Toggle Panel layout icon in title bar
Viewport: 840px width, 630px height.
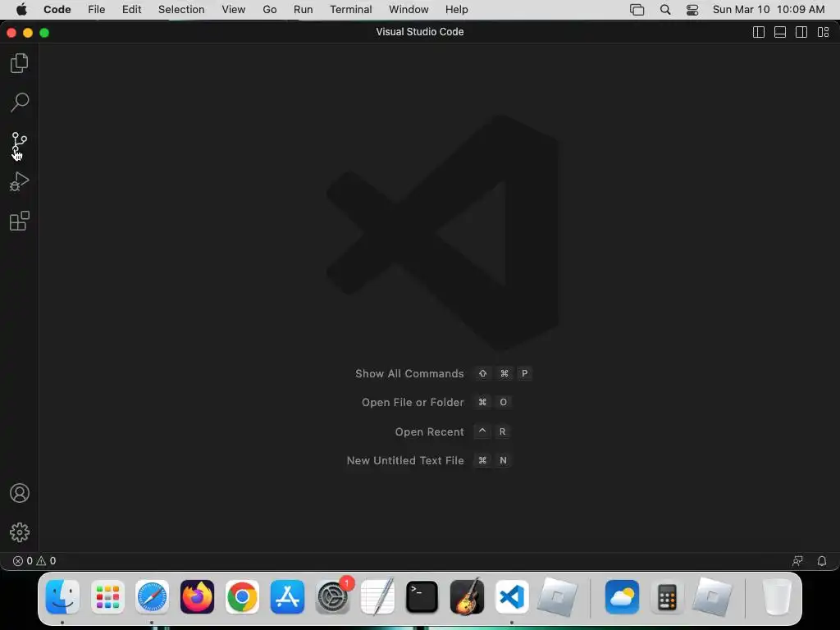780,32
